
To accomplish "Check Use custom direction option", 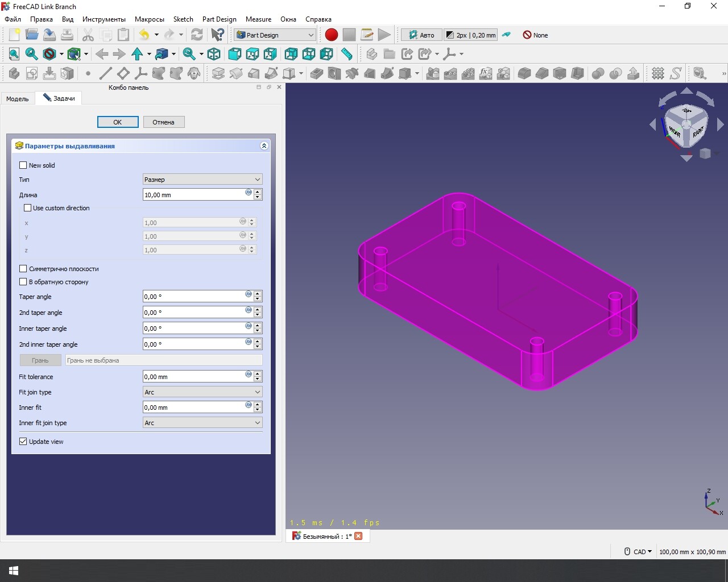I will 28,208.
